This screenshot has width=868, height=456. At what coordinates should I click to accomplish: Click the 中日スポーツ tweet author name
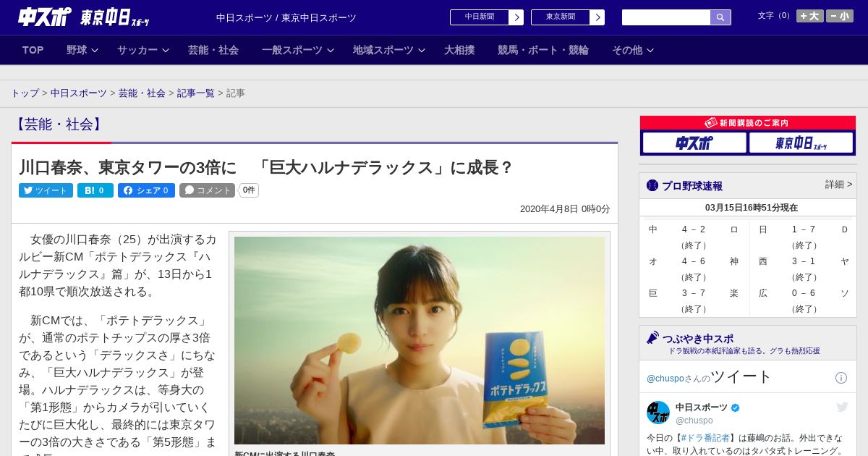[x=702, y=408]
